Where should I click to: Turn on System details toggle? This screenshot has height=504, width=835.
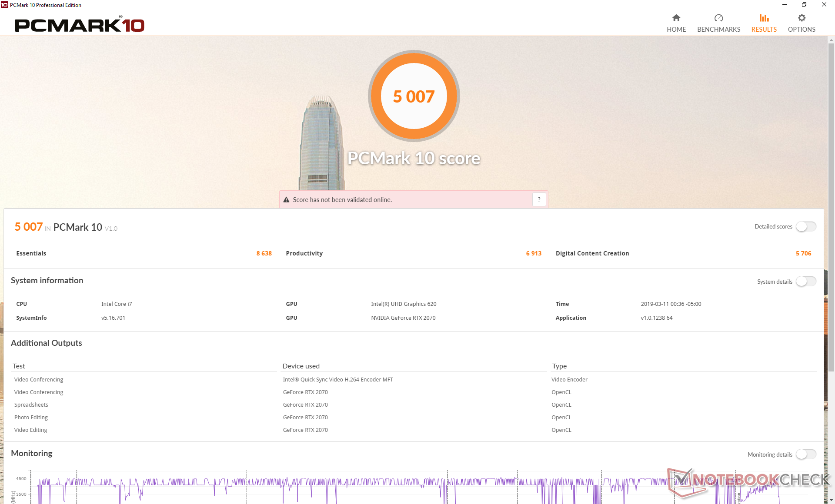tap(806, 282)
